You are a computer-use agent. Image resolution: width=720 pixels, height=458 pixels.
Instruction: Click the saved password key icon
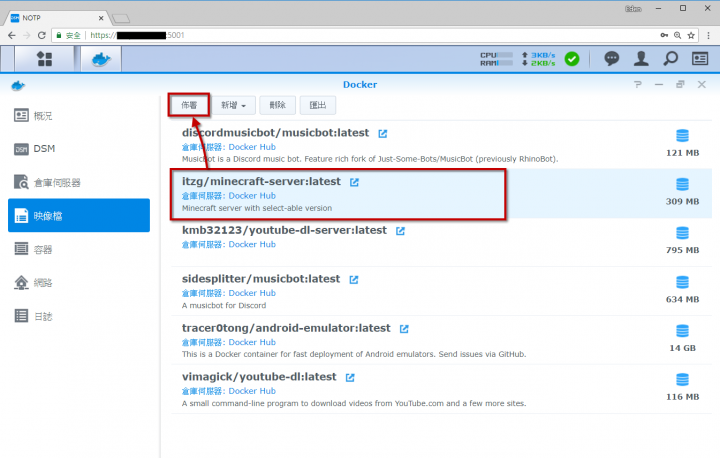pyautogui.click(x=664, y=35)
